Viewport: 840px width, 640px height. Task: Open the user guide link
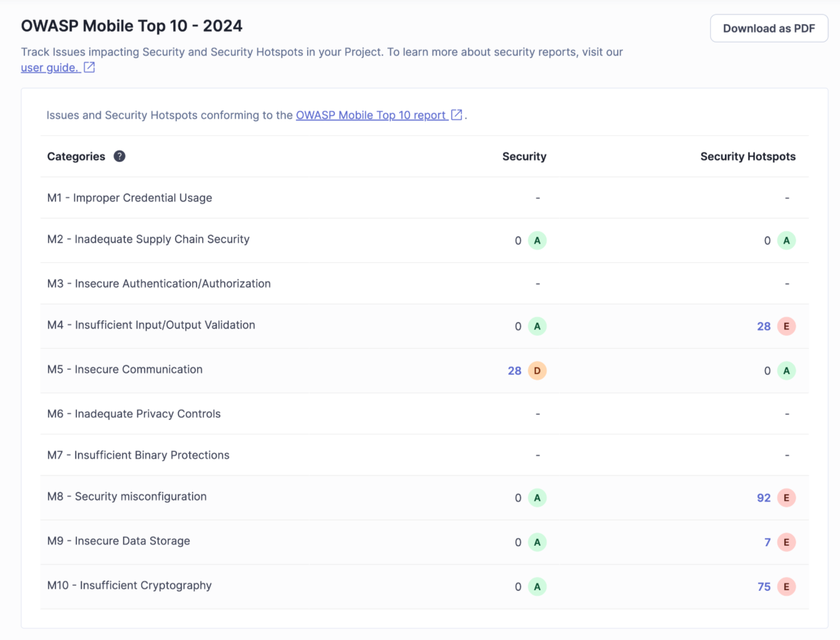(49, 68)
